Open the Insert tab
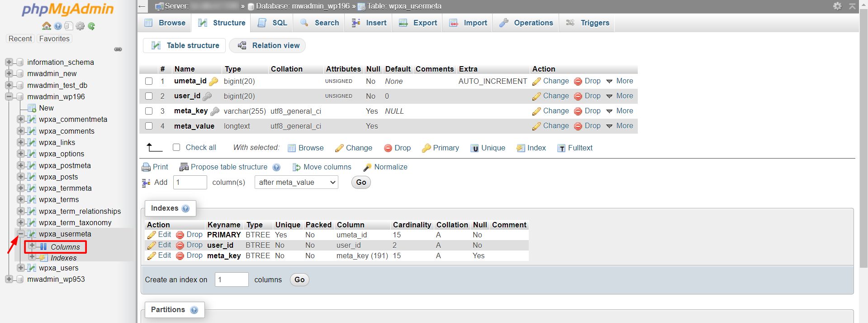Viewport: 868px width, 323px height. coord(369,23)
